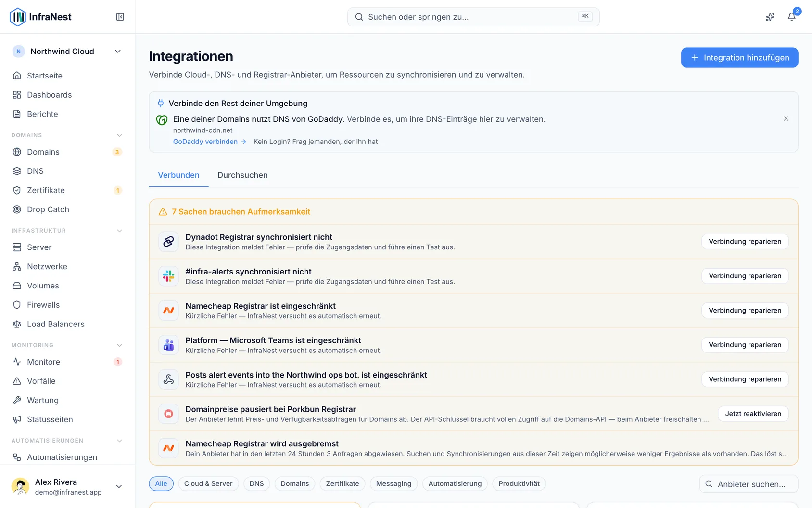Open Drop Catch in the sidebar
Viewport: 812px width, 508px height.
pyautogui.click(x=67, y=209)
